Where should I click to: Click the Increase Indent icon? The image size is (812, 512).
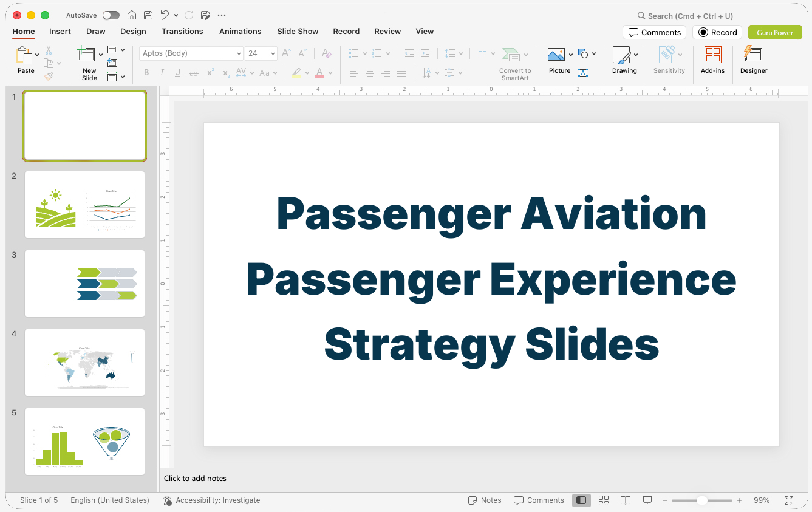[x=425, y=53]
